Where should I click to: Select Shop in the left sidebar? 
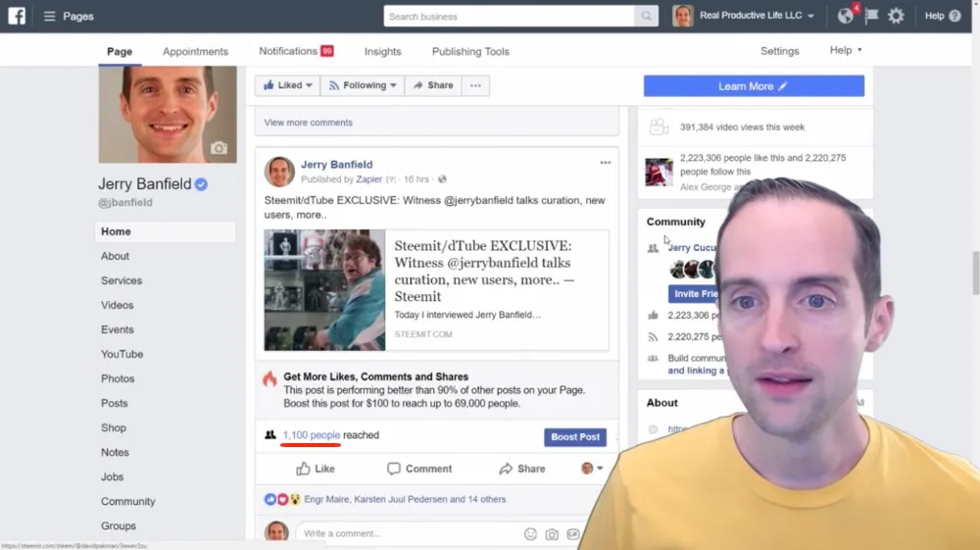click(x=113, y=427)
